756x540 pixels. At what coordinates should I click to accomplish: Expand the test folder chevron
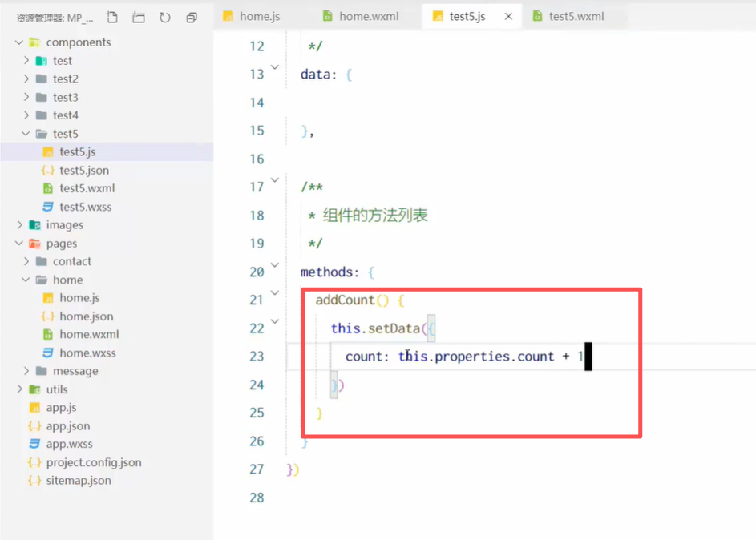[26, 60]
